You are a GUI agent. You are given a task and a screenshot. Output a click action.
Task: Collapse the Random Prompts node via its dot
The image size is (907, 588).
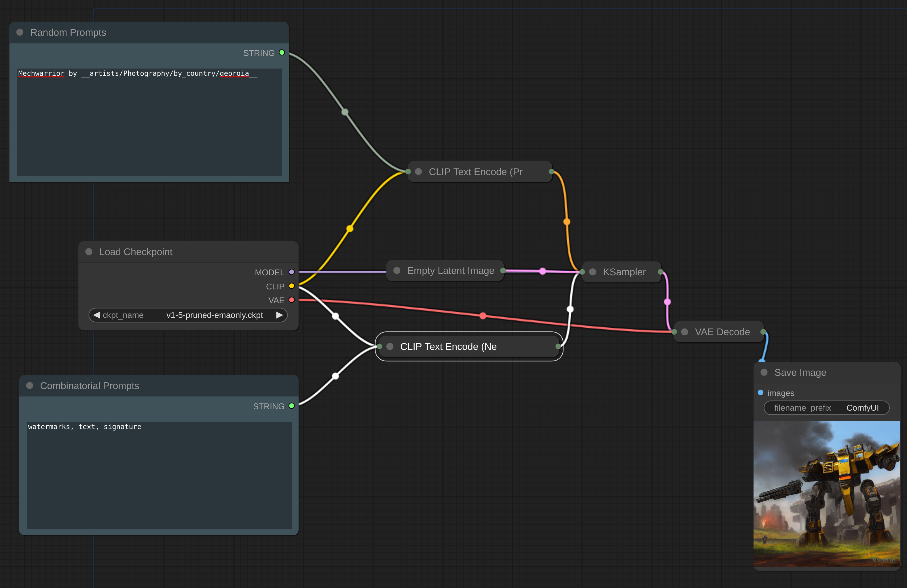tap(20, 32)
